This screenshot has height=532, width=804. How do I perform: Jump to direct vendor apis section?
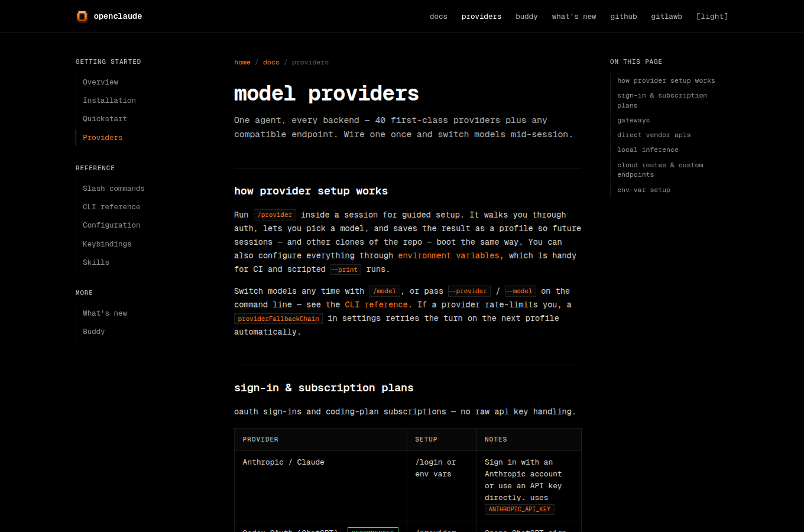[654, 135]
